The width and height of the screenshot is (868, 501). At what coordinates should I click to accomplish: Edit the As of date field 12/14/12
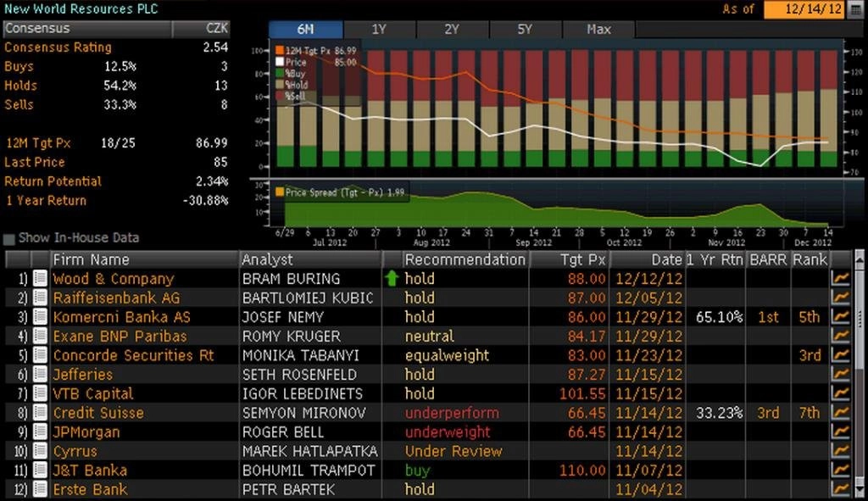click(805, 9)
